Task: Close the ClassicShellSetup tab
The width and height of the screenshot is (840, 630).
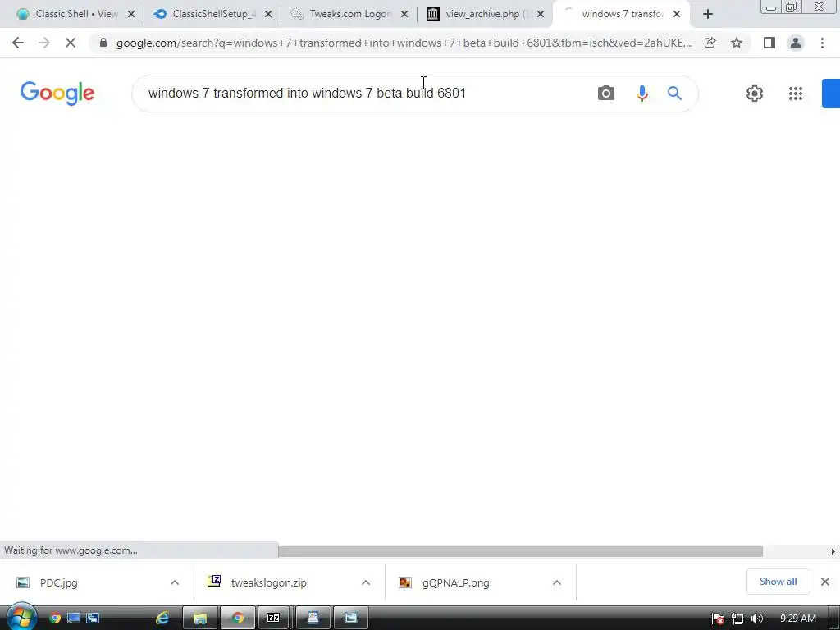Action: [x=268, y=14]
